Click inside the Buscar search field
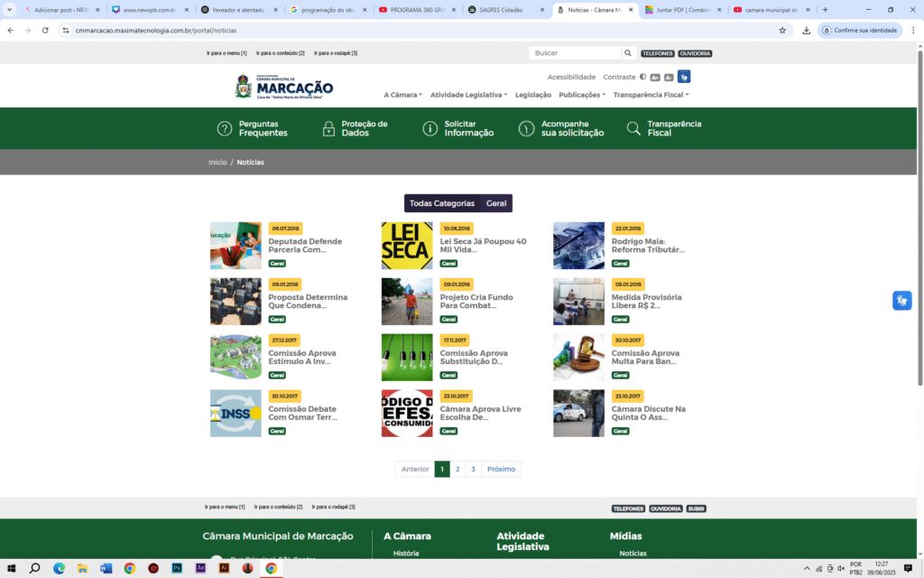 575,53
